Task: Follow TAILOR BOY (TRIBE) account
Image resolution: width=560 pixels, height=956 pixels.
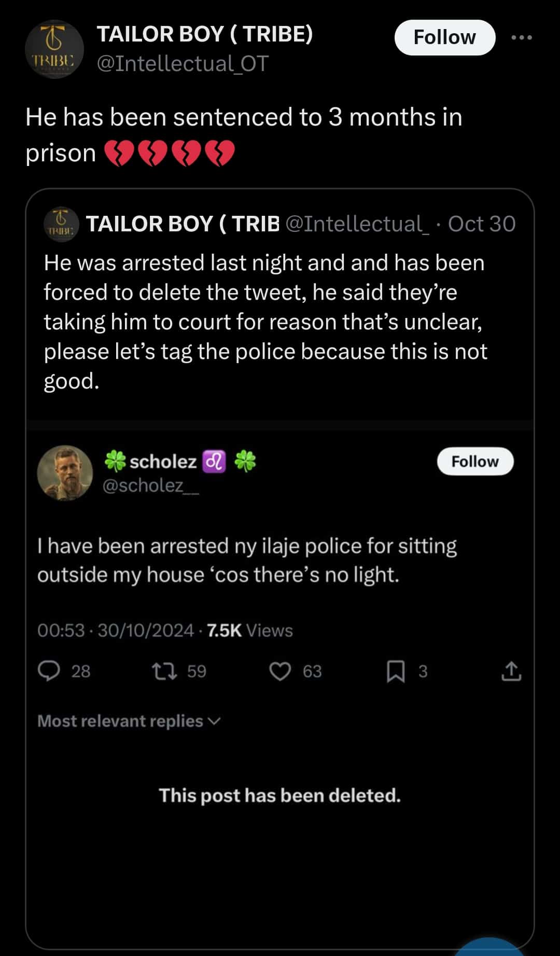Action: pyautogui.click(x=444, y=37)
